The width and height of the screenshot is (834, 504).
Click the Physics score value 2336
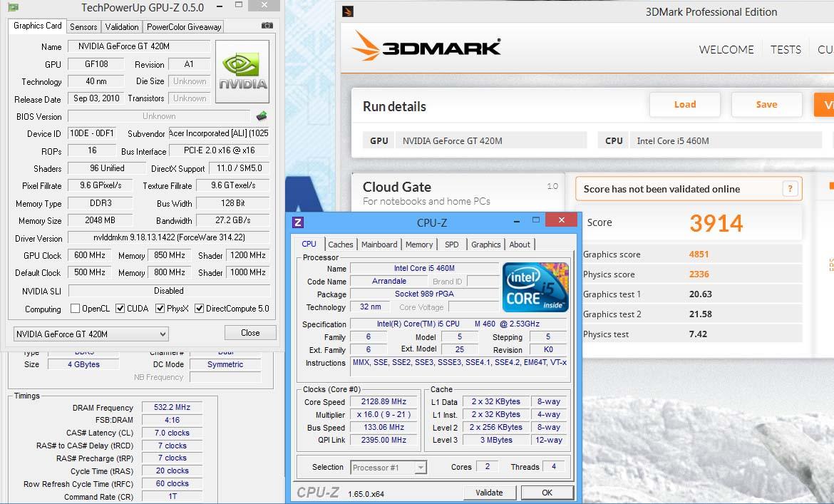(x=699, y=274)
